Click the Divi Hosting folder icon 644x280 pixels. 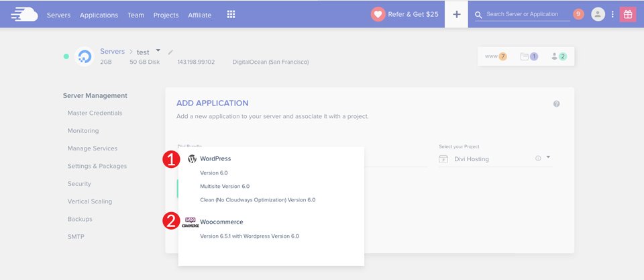point(443,159)
